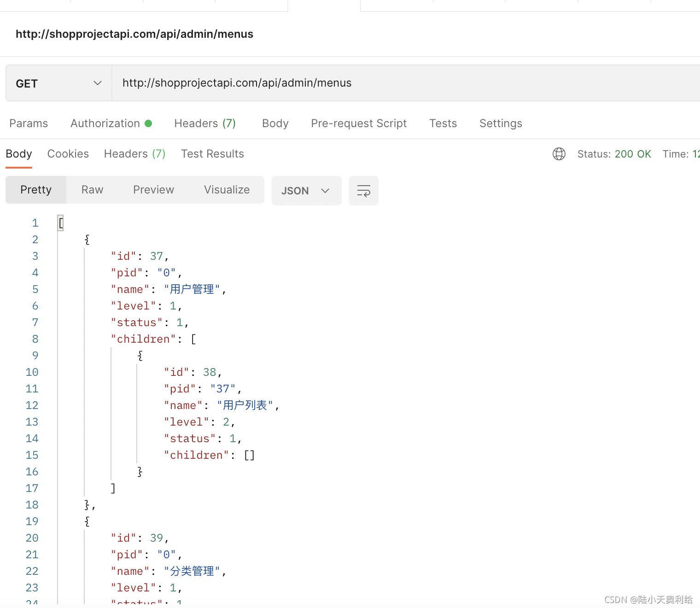Click the "level": 1 entry on line 23

pos(146,588)
